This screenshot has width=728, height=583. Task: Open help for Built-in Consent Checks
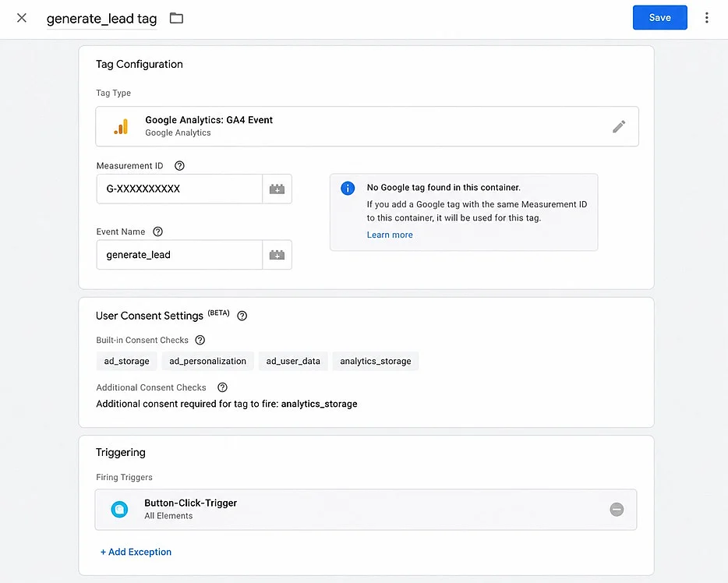(x=200, y=341)
